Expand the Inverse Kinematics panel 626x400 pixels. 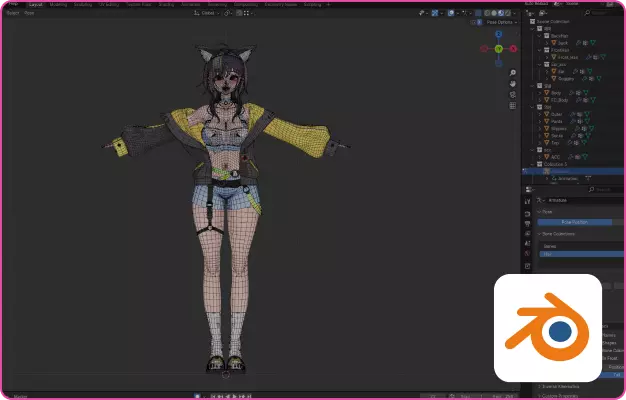coord(540,386)
